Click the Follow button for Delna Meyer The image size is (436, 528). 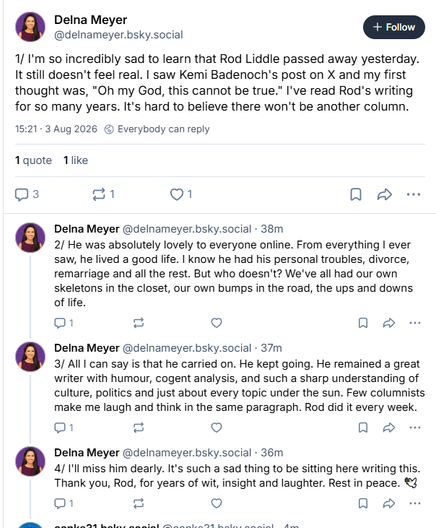tap(394, 27)
